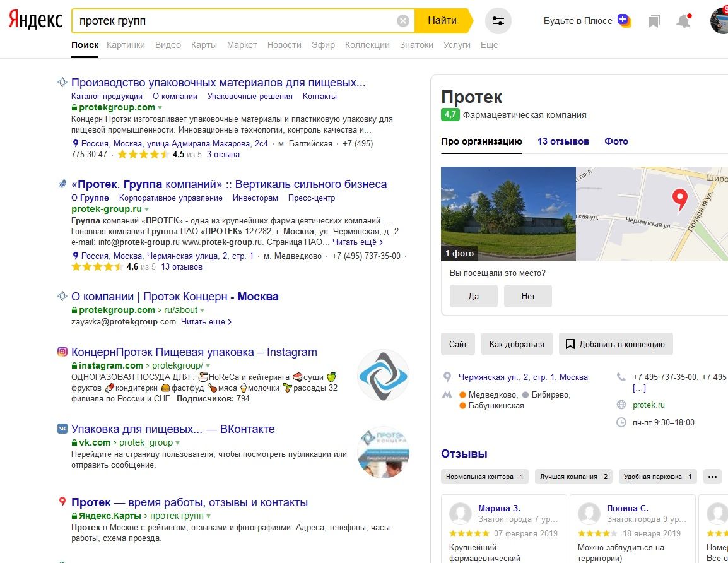Click the Instagram favicon next to КонцернПротэк result
This screenshot has width=728, height=563.
click(x=62, y=352)
